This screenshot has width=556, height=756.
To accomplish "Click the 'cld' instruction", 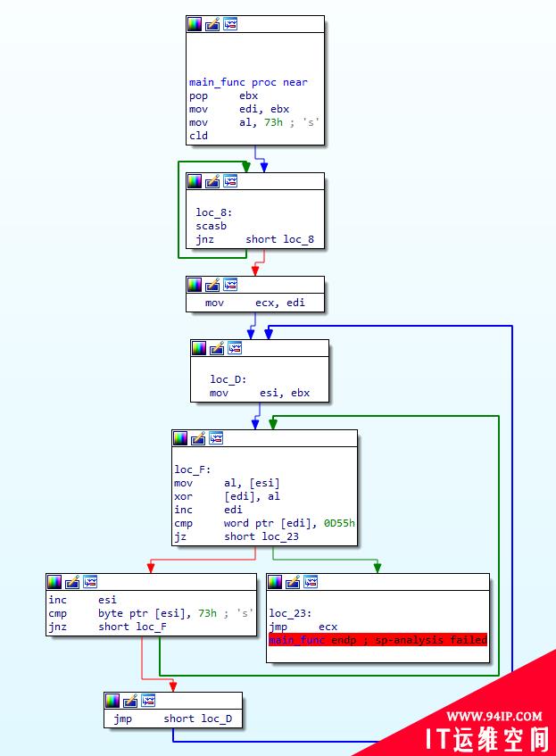I will pos(199,136).
